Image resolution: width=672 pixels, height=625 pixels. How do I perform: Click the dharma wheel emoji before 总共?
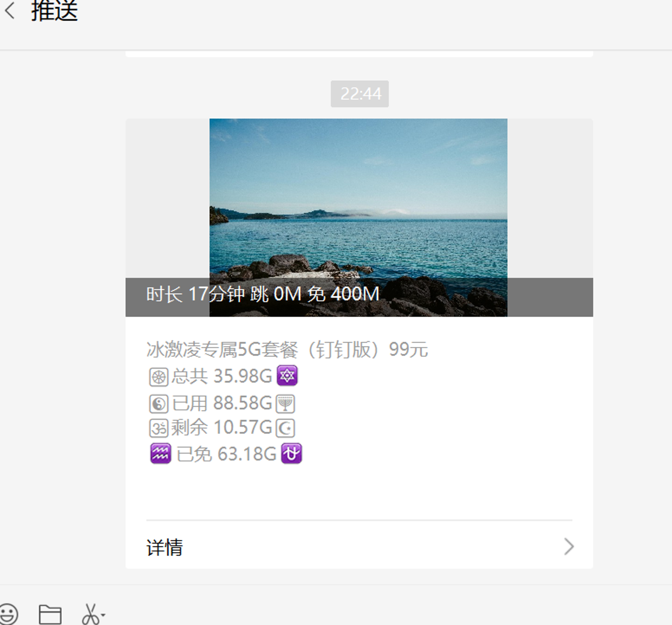[159, 377]
